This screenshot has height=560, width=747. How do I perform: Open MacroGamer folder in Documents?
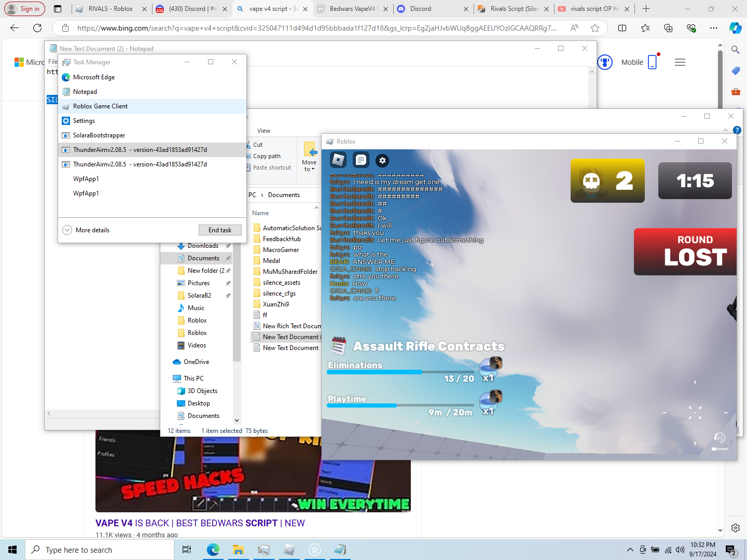pyautogui.click(x=281, y=250)
